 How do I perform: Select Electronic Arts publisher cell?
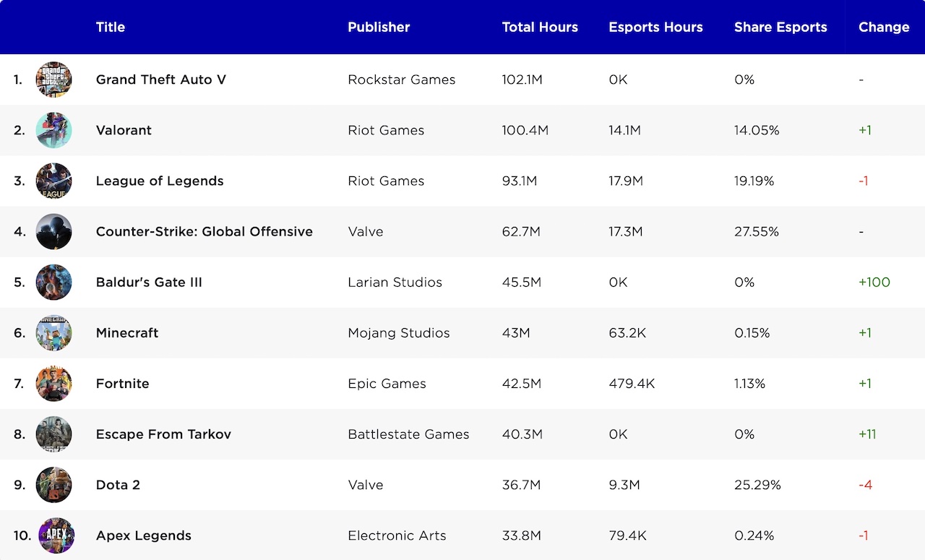tap(397, 535)
